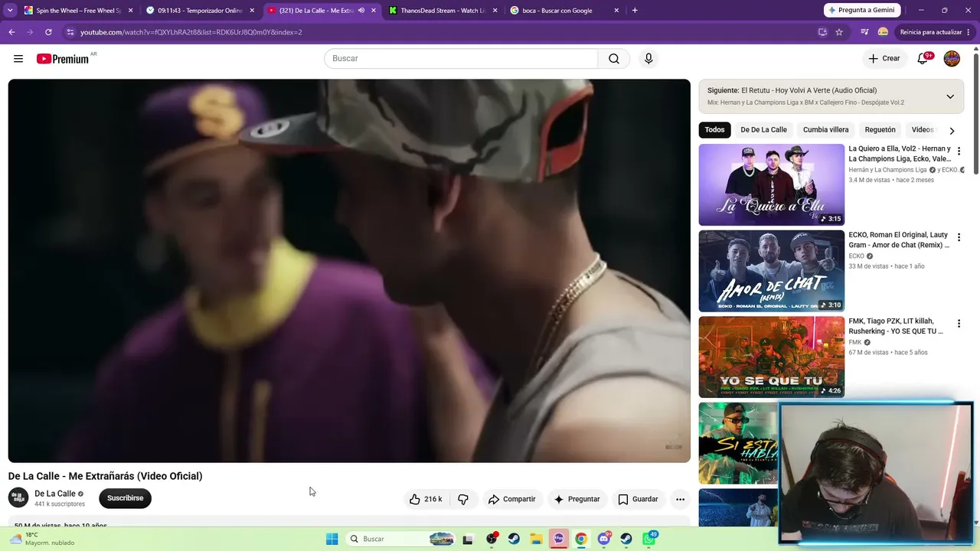
Task: Open options for La Quiero a Ella video
Action: pyautogui.click(x=959, y=151)
